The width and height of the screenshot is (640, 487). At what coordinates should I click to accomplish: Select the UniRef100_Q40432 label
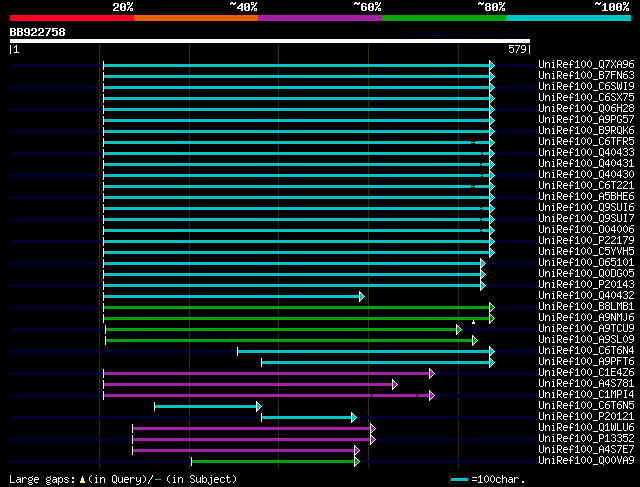[587, 295]
